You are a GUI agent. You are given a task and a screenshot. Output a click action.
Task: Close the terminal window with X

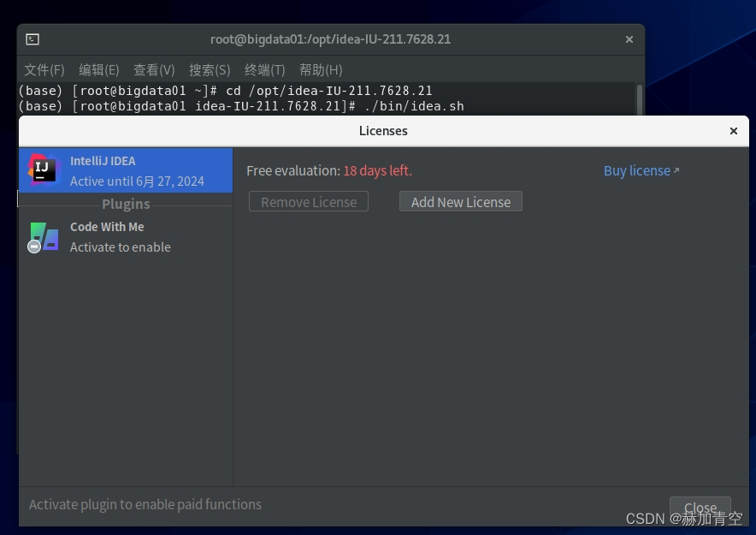[629, 39]
